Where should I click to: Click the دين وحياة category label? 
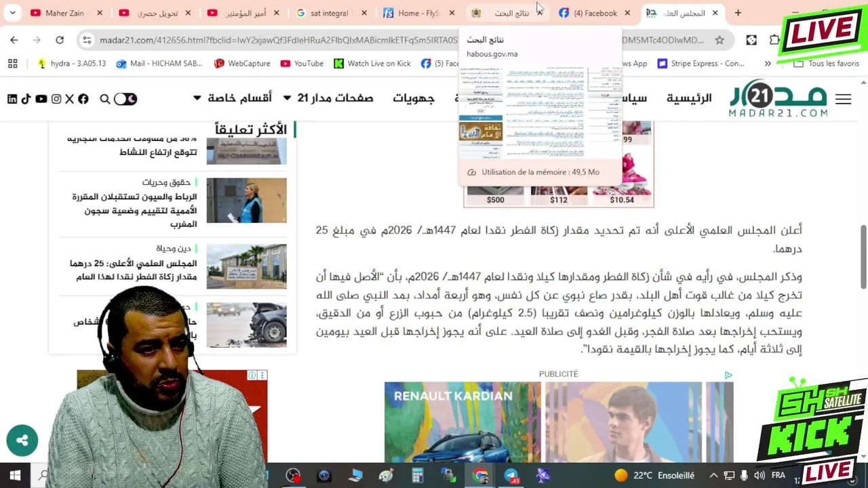click(174, 249)
